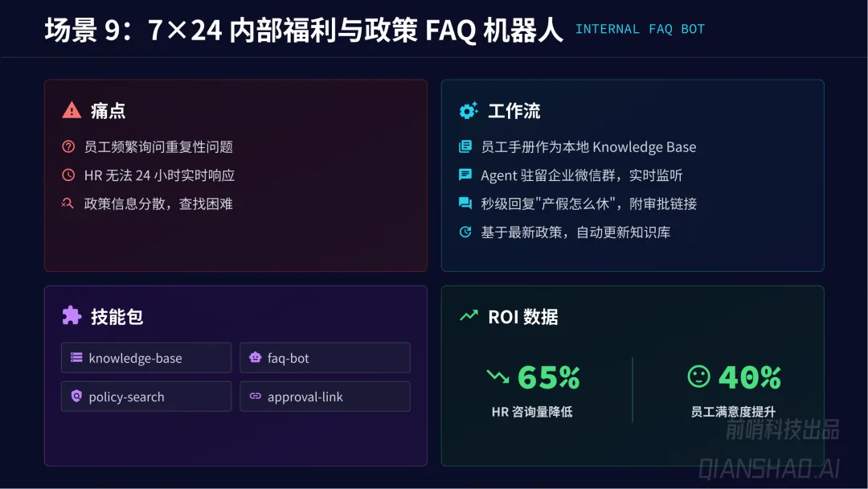Select the knowledge-base skill chip
This screenshot has width=868, height=489.
(x=145, y=358)
